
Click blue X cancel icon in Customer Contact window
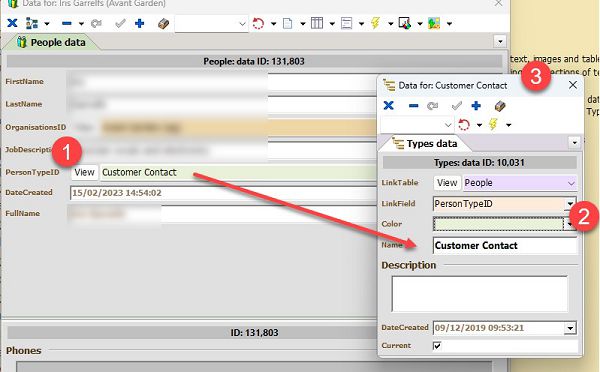pos(388,106)
